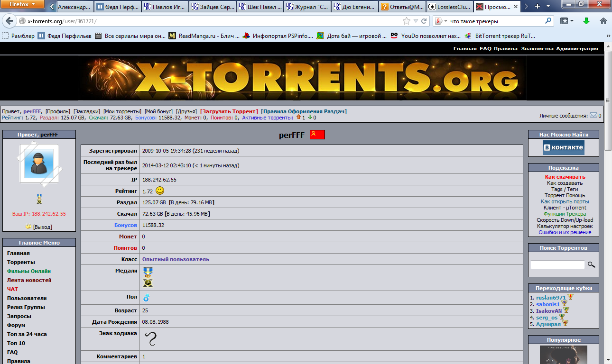Click Администрация in the top navigation
612x364 pixels.
[577, 49]
